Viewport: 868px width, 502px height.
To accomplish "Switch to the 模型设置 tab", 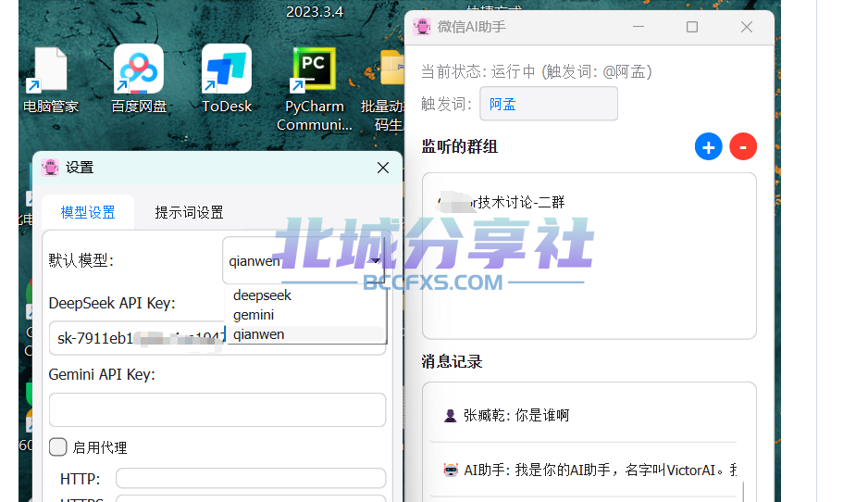I will coord(88,212).
